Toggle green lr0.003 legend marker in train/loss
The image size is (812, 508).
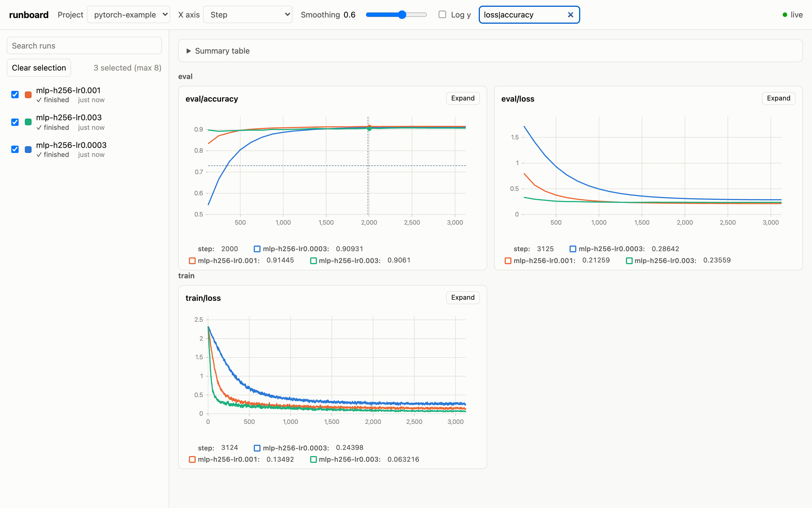[314, 460]
